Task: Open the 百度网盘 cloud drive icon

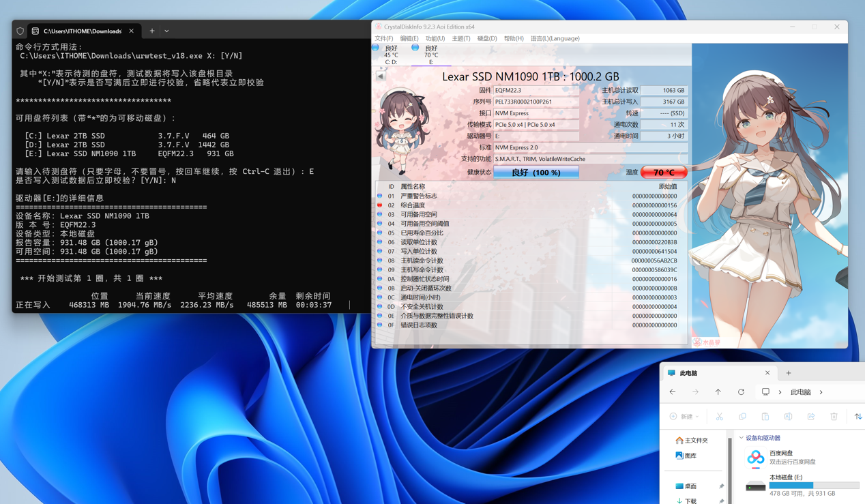Action: (x=755, y=458)
